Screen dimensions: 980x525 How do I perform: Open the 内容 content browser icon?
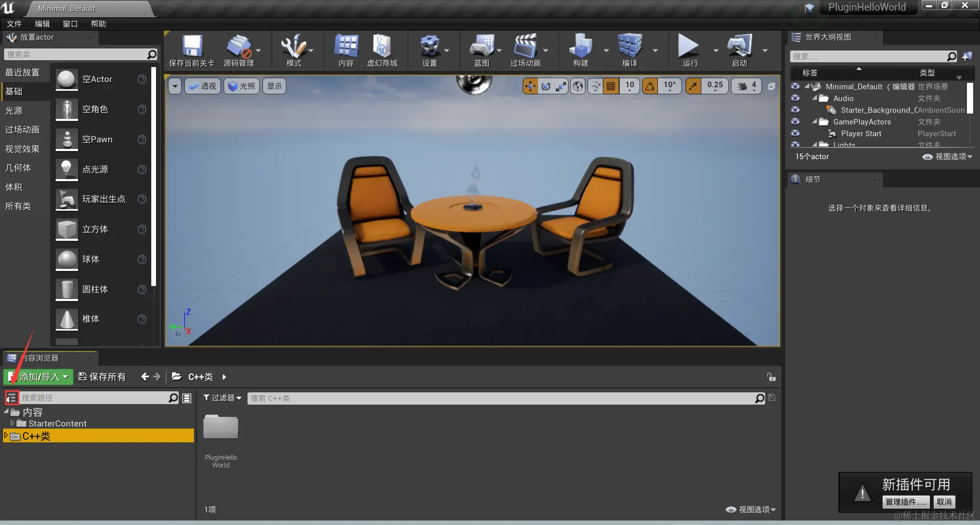click(x=346, y=51)
